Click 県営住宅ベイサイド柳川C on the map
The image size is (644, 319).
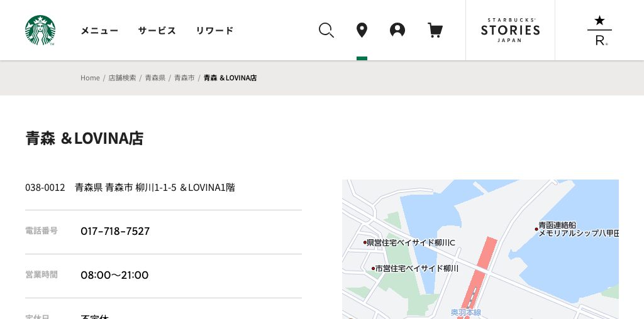pos(411,243)
